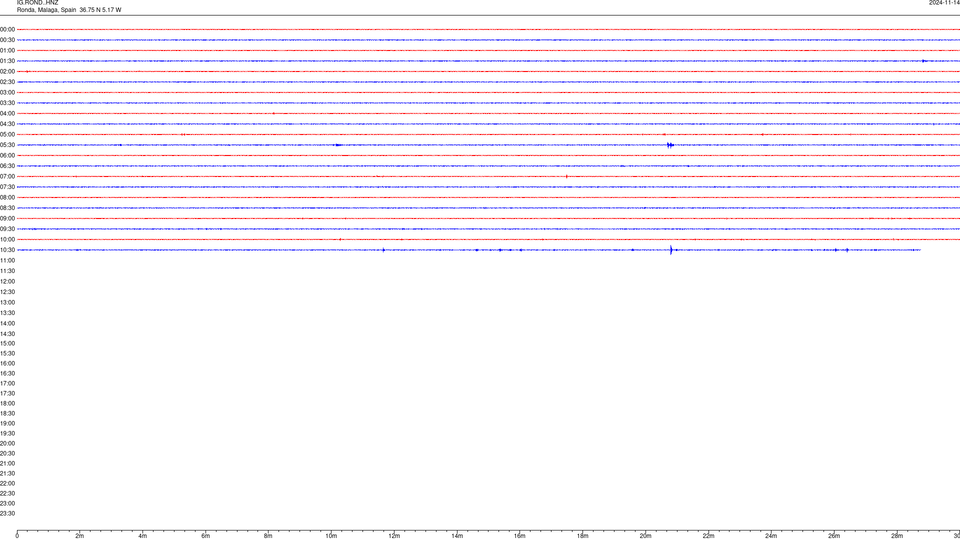Click the '18:00' time label
The height and width of the screenshot is (540, 960).
[7, 403]
